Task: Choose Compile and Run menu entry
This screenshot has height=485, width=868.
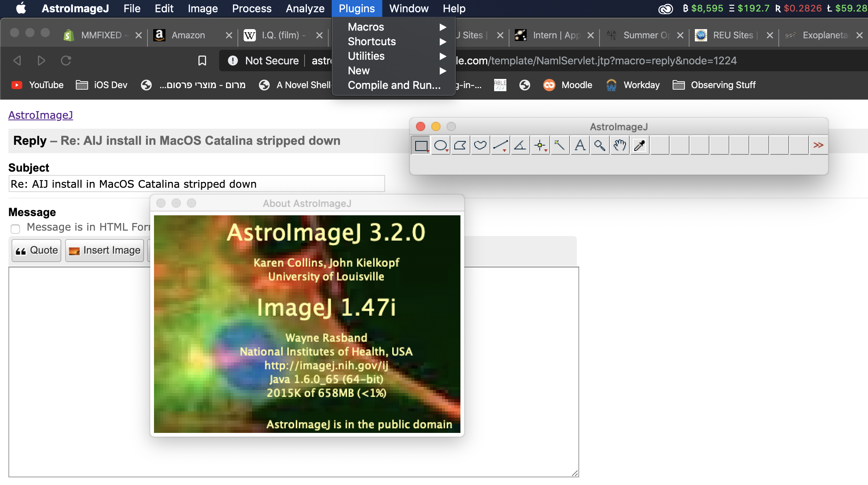Action: pos(394,85)
